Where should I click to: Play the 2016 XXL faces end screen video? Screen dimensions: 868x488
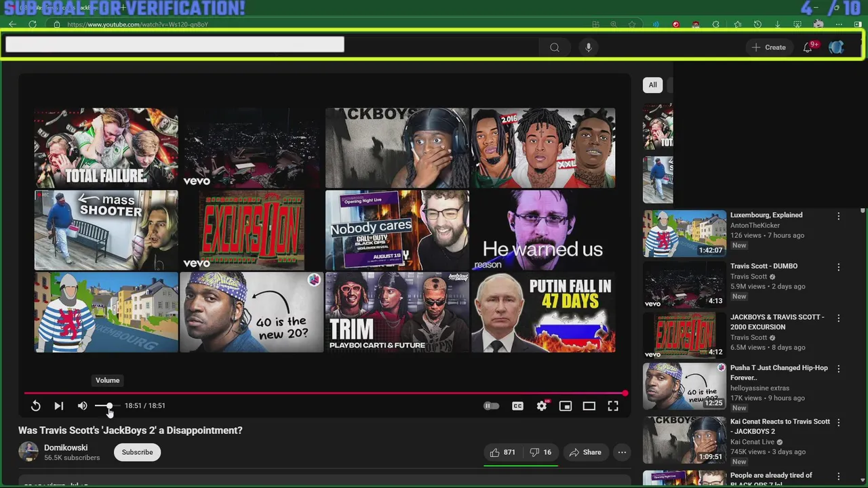click(542, 148)
